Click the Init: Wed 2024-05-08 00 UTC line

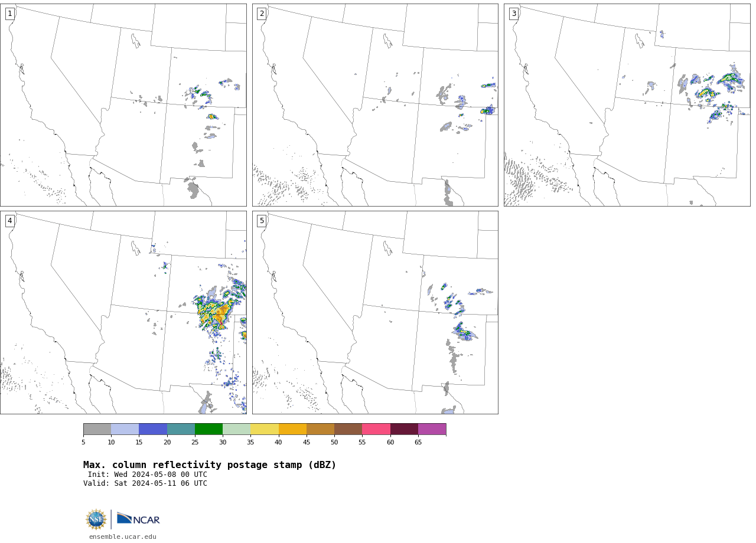point(148,475)
